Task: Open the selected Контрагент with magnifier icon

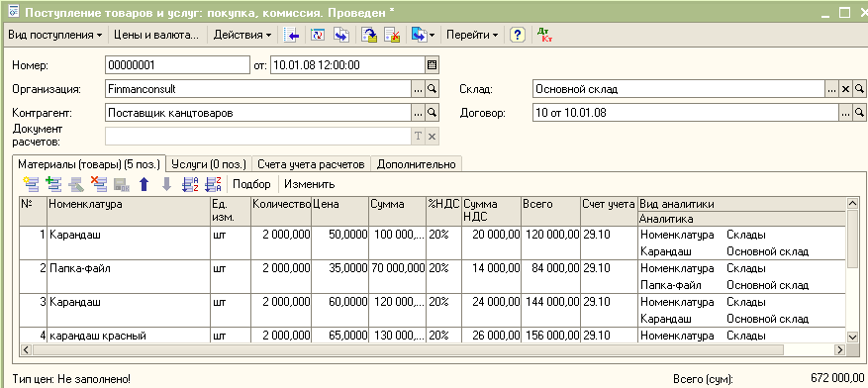Action: point(433,113)
